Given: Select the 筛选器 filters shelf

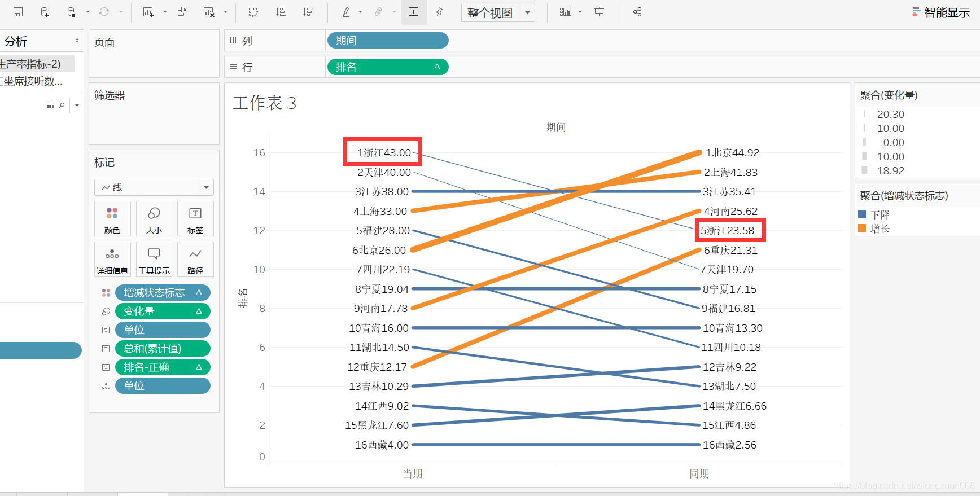Looking at the screenshot, I should point(154,114).
